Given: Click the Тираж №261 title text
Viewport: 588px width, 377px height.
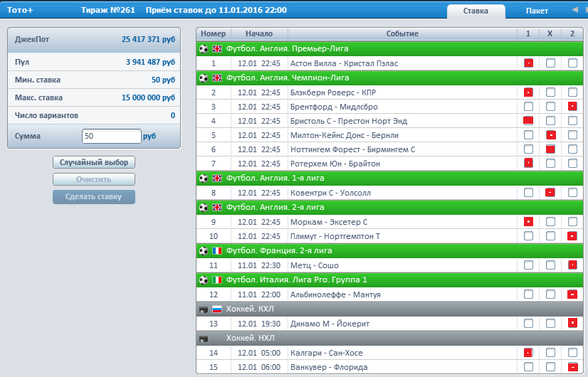Looking at the screenshot, I should [x=108, y=10].
